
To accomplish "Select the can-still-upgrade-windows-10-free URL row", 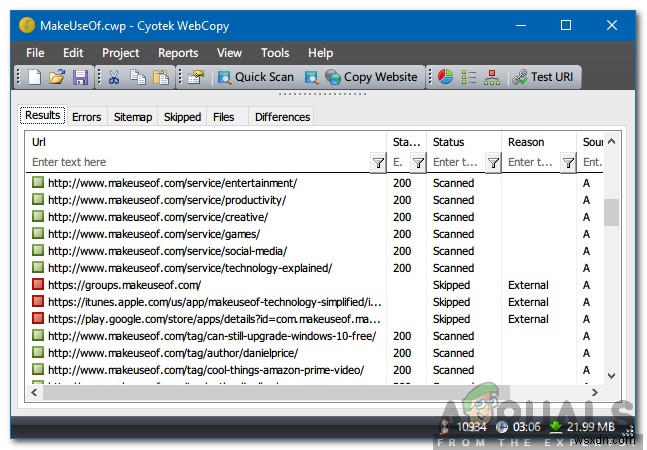I will coord(314,336).
